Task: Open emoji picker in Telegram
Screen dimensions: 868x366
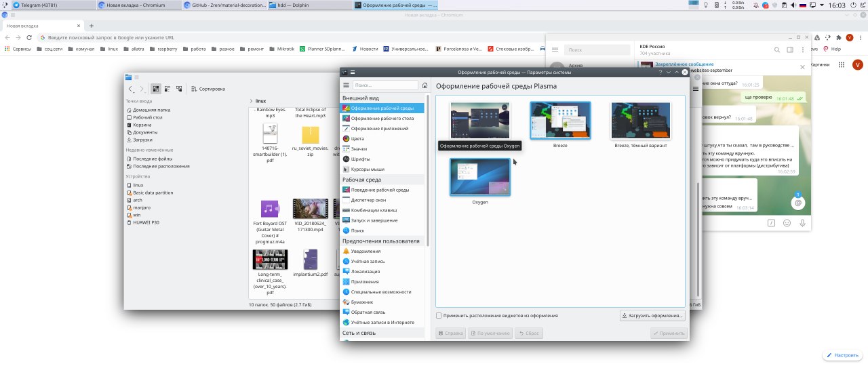Action: coord(787,222)
